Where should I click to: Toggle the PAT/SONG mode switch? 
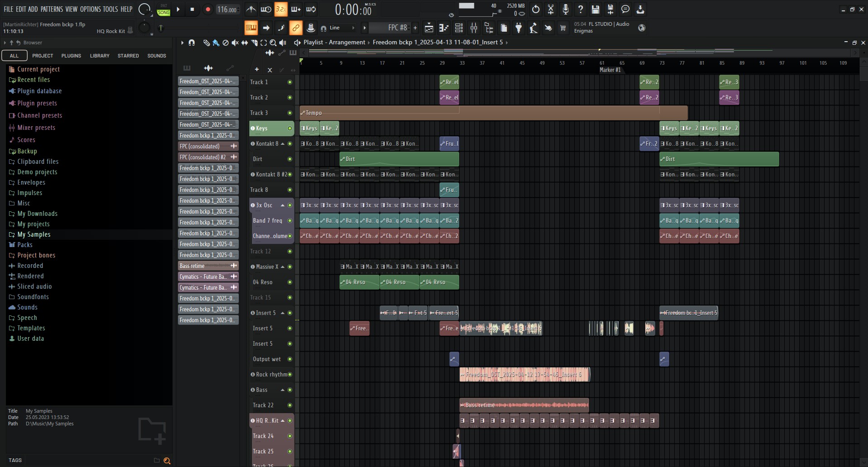[x=163, y=10]
